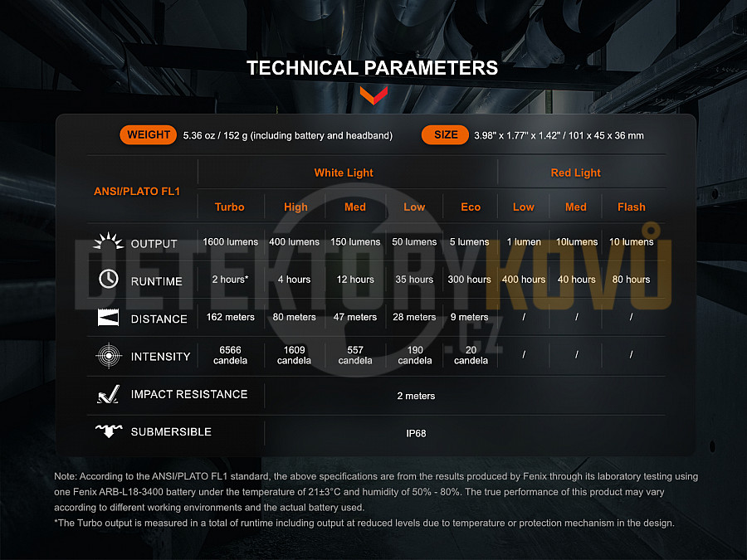Viewport: 747px width, 560px height.
Task: Click the Impact Resistance icon
Action: pos(108,395)
